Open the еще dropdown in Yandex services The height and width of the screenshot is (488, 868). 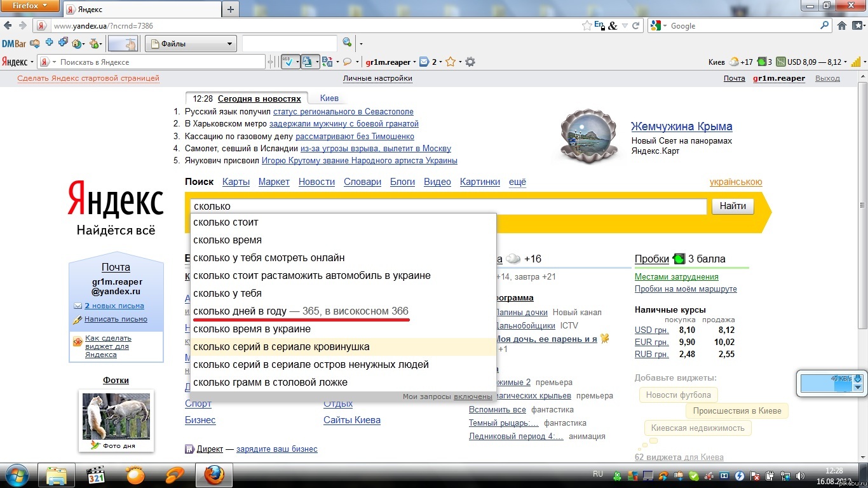517,182
